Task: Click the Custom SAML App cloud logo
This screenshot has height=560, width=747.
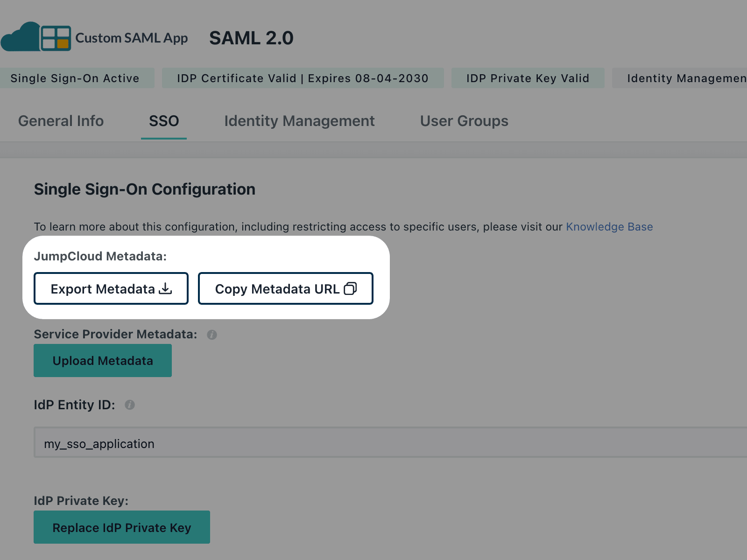Action: tap(36, 37)
